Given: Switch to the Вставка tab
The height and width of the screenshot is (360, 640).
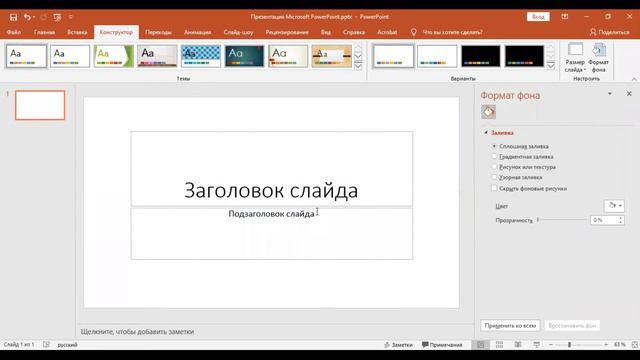Looking at the screenshot, I should (x=77, y=32).
